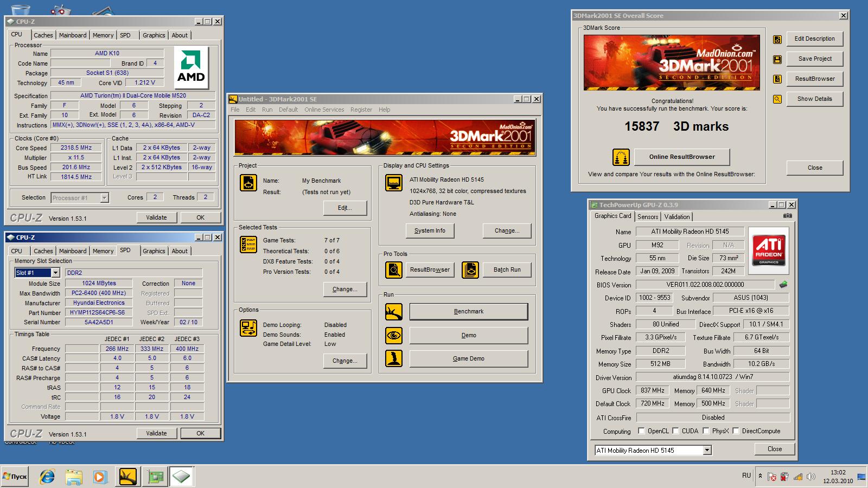
Task: Switch to CPU-Z taskbar button
Action: click(x=182, y=477)
